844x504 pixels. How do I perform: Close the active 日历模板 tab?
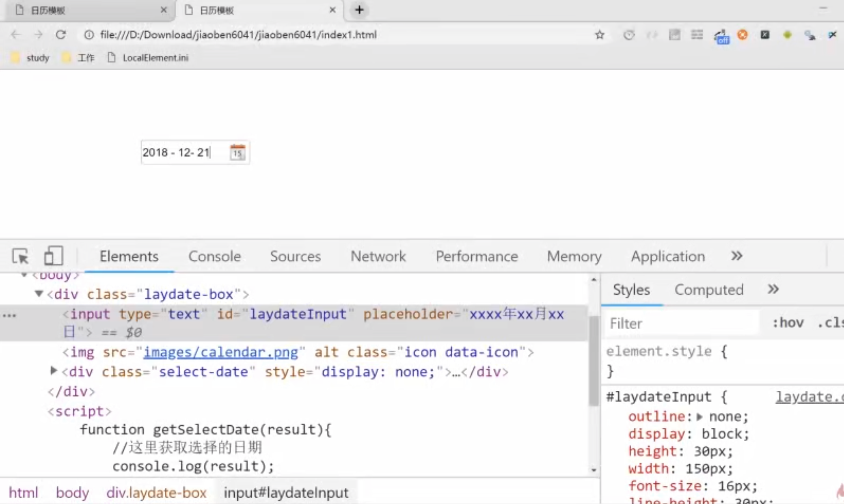[x=332, y=10]
